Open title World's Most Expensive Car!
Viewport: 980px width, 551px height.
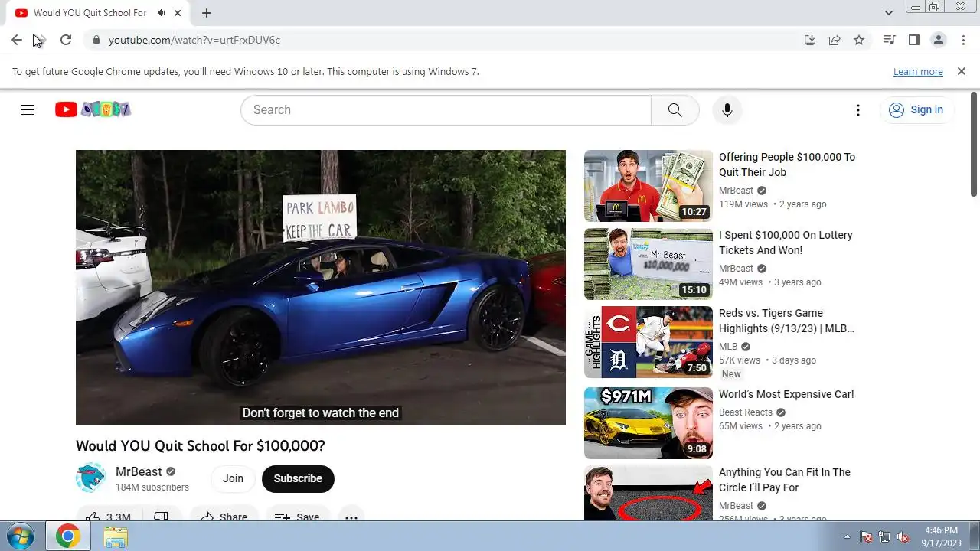786,394
